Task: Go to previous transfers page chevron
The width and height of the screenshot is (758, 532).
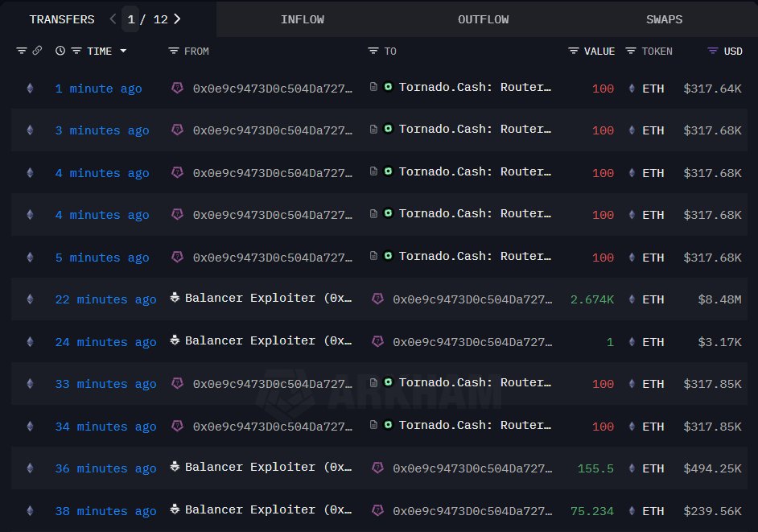Action: pyautogui.click(x=113, y=19)
